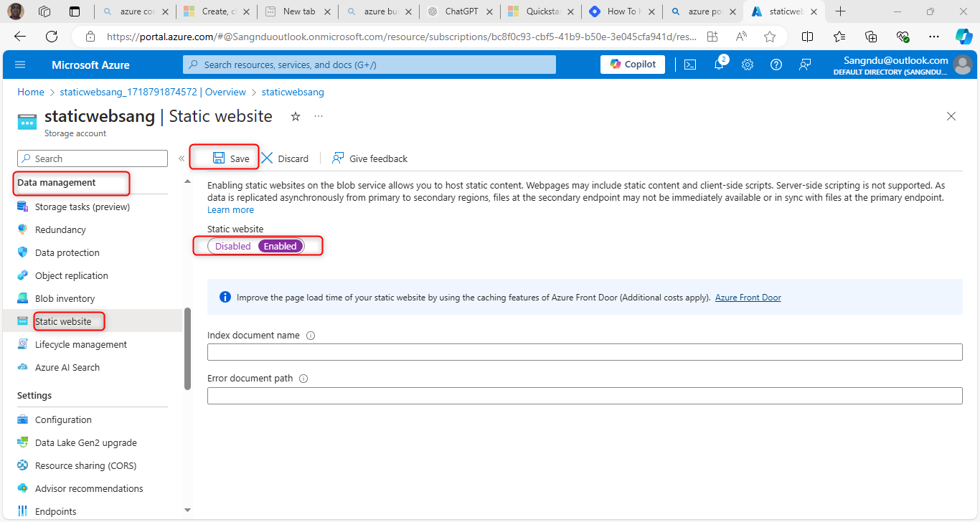The width and height of the screenshot is (980, 522).
Task: Open the Azure portal hamburger menu
Action: [x=20, y=65]
